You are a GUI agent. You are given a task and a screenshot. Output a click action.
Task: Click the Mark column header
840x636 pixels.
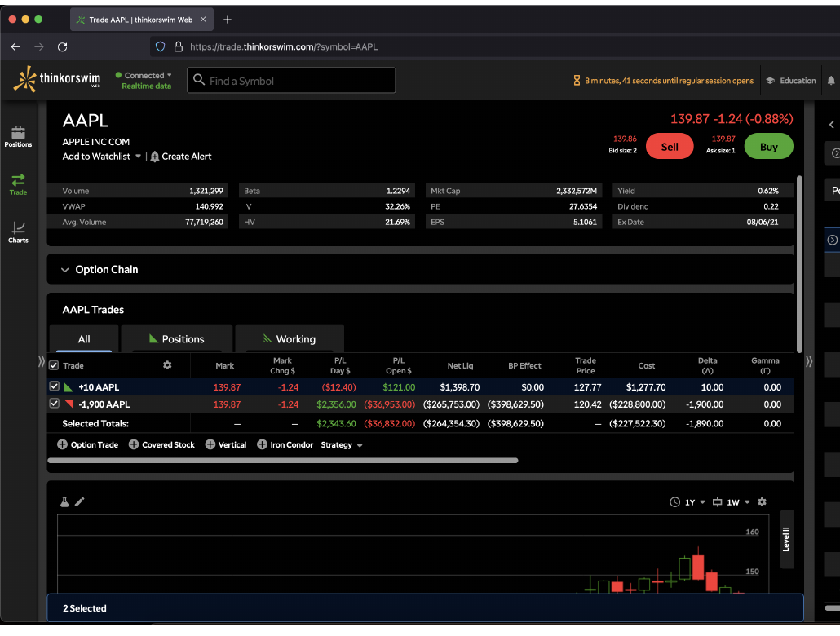[x=225, y=365]
